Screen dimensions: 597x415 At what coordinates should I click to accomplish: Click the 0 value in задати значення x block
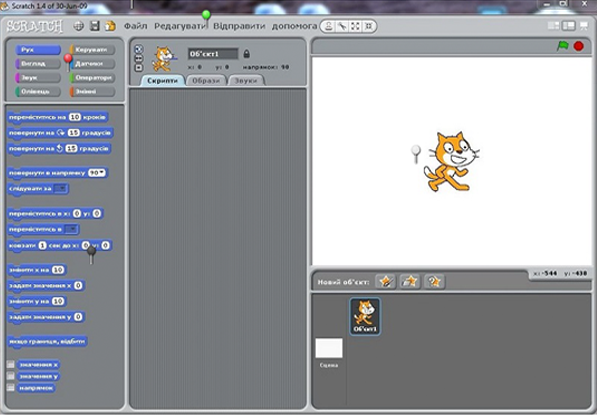tap(78, 286)
